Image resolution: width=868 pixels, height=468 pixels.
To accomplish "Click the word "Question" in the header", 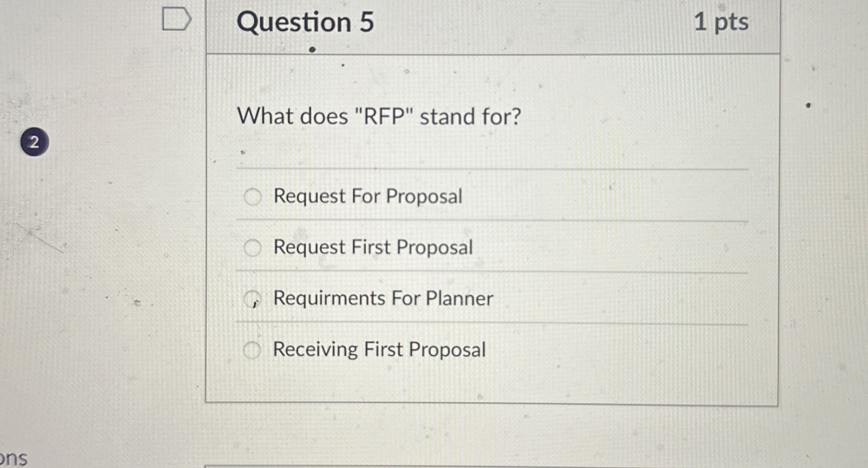I will [294, 22].
